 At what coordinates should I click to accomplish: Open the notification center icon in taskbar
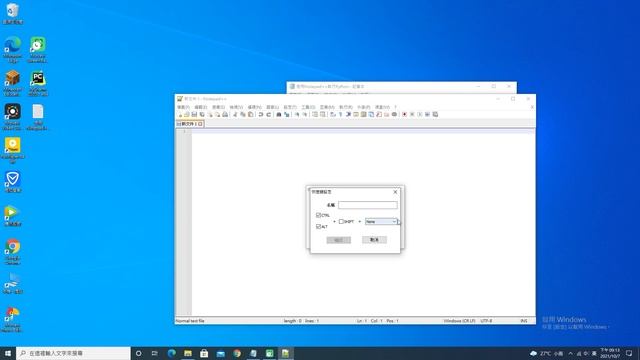pyautogui.click(x=629, y=353)
